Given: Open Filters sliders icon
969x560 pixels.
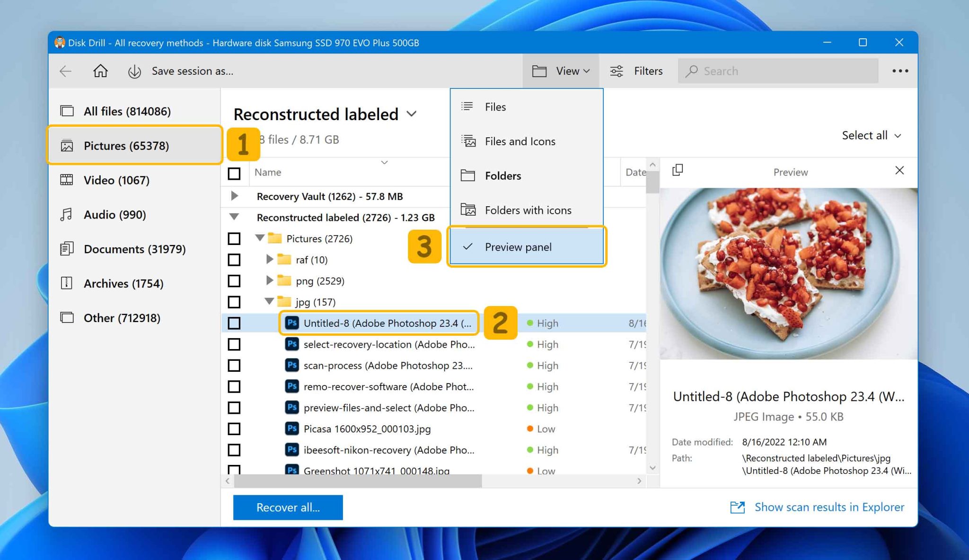Looking at the screenshot, I should tap(617, 71).
